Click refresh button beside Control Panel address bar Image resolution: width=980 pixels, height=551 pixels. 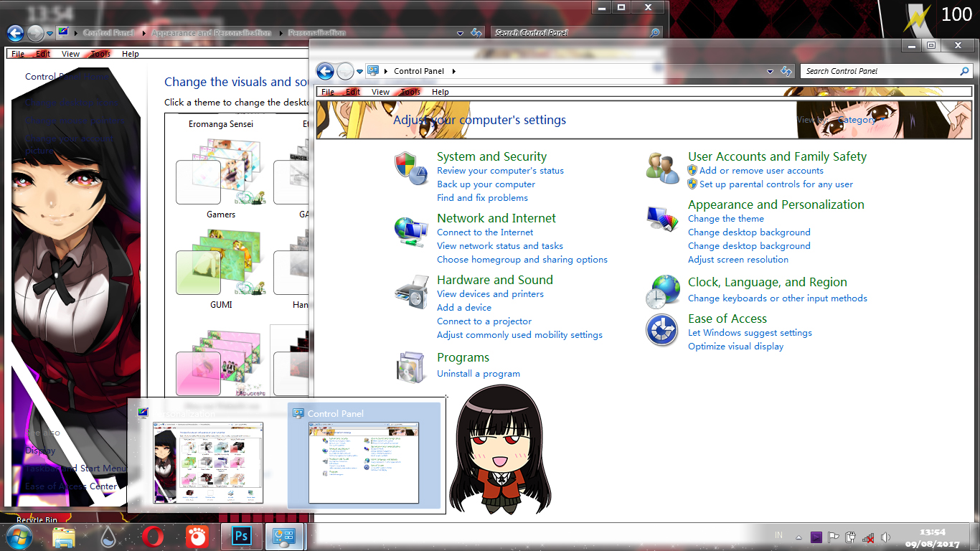click(786, 71)
